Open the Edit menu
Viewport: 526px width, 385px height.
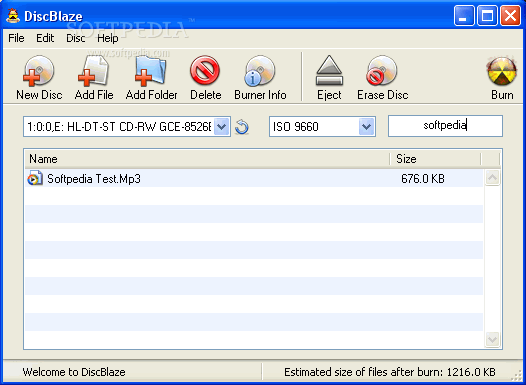pos(45,38)
